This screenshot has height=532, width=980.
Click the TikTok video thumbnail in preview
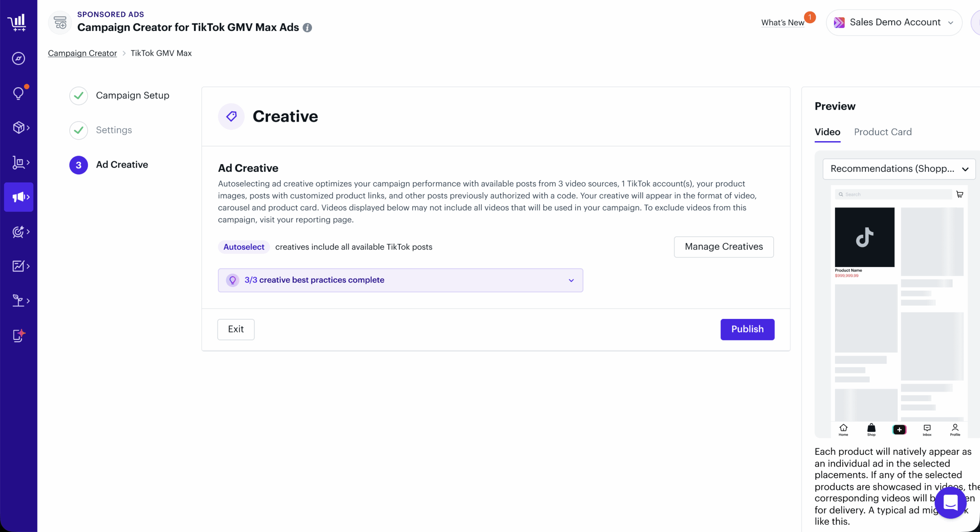(864, 237)
